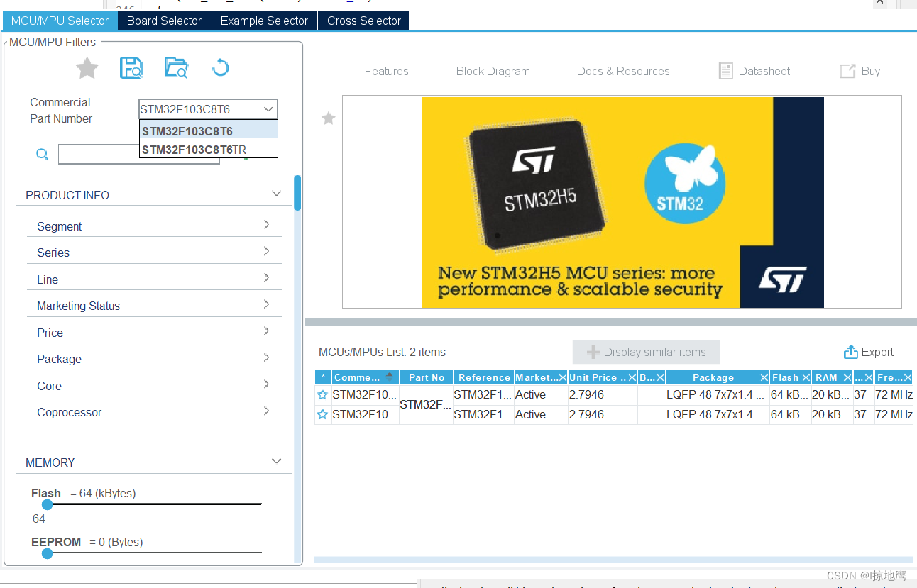Screen dimensions: 917x588
Task: Choose STM32F103C8T6 from the dropdown list
Action: 208,131
